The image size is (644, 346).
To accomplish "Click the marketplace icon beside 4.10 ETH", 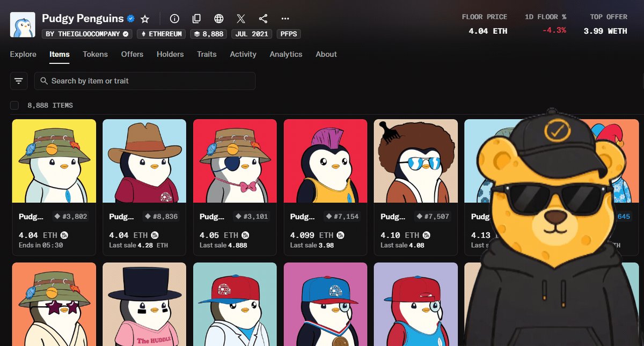I will [x=427, y=235].
